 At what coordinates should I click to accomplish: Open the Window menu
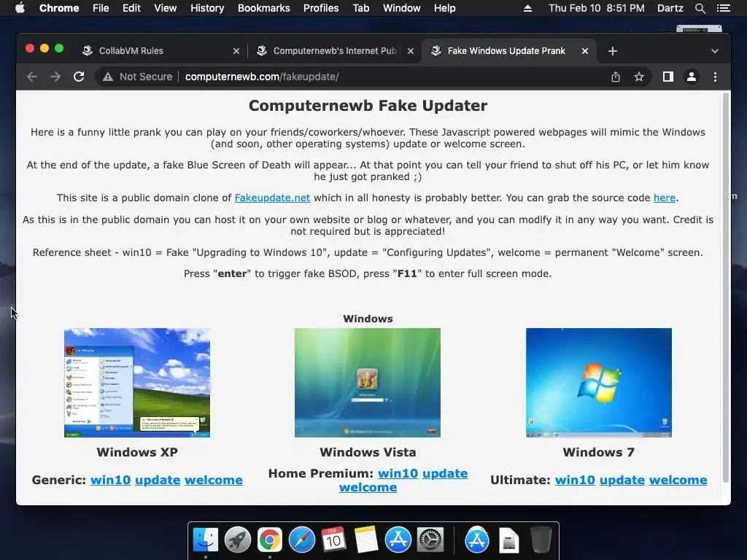[x=402, y=8]
